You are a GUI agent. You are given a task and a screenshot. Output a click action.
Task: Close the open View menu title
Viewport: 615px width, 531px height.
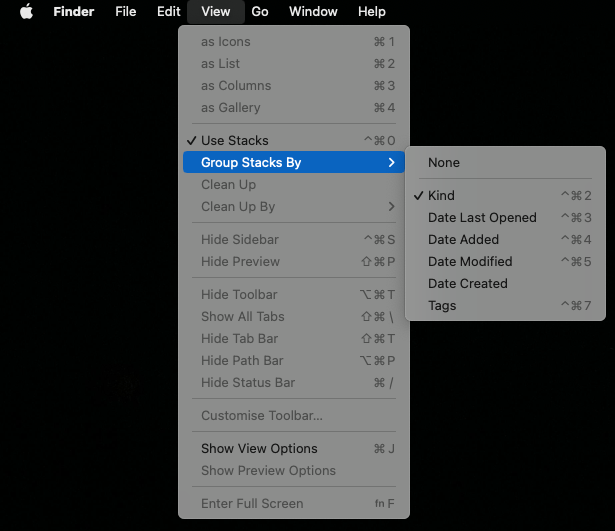click(x=215, y=12)
